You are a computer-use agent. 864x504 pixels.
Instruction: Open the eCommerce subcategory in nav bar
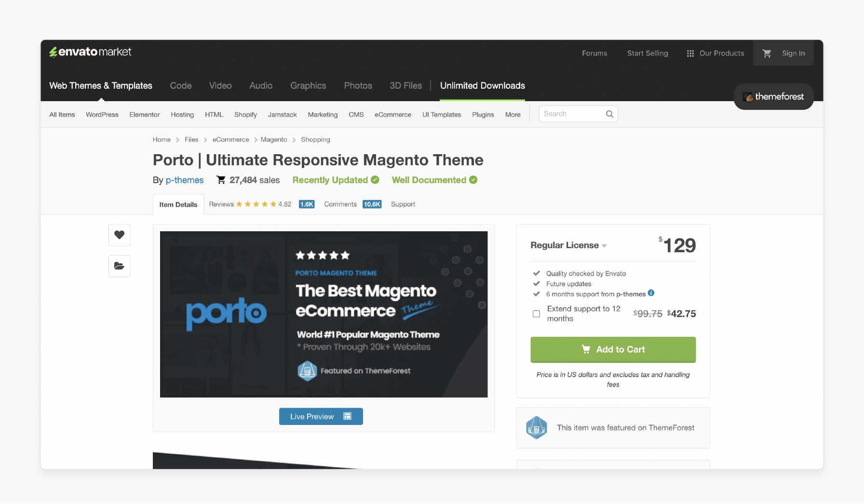tap(393, 115)
